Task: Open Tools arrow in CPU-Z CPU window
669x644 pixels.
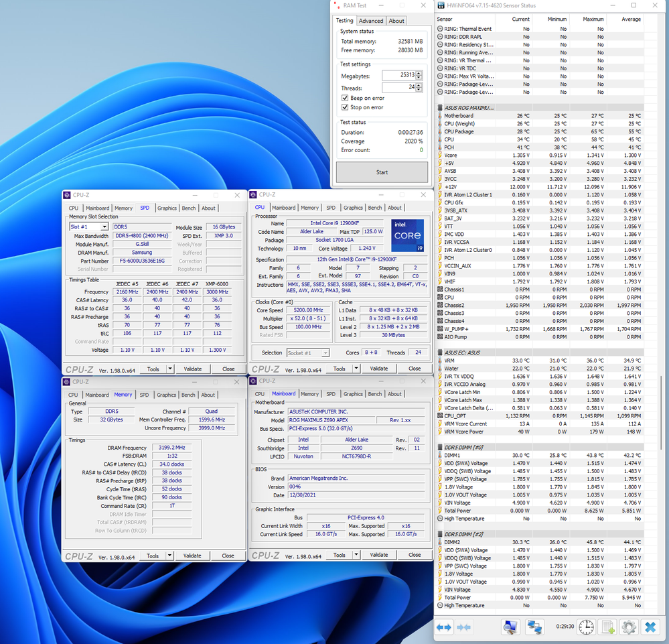Action: [x=356, y=368]
